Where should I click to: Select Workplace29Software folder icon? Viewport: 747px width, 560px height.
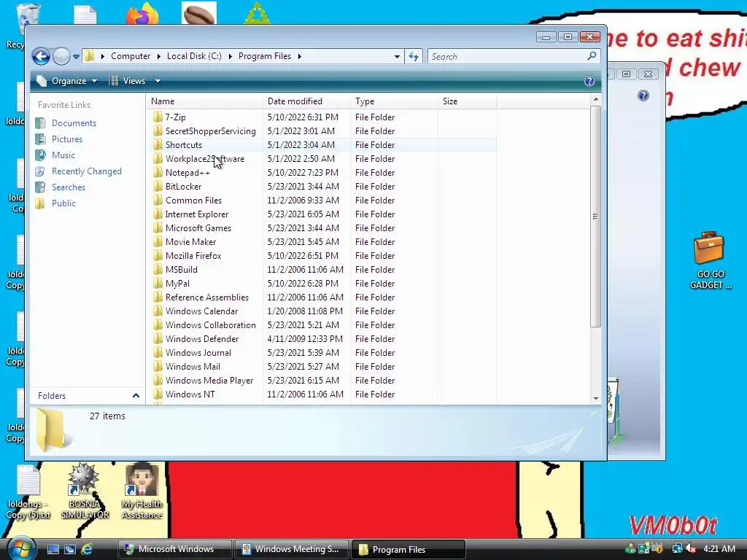coord(158,158)
